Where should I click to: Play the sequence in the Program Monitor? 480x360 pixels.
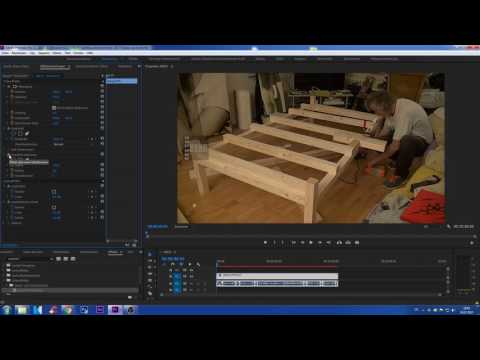pos(311,242)
